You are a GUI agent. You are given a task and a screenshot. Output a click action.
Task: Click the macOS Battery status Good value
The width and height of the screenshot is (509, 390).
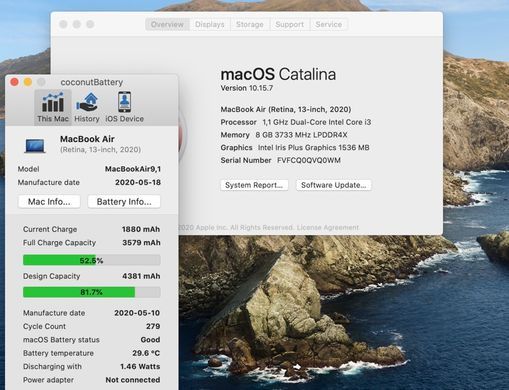point(150,340)
